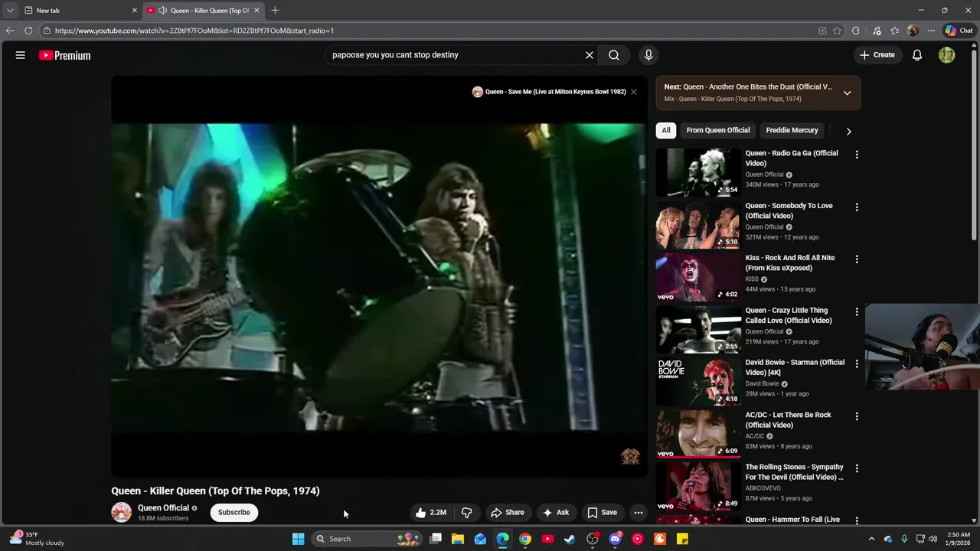This screenshot has width=980, height=551.
Task: Open YouTube notifications bell
Action: [x=917, y=55]
